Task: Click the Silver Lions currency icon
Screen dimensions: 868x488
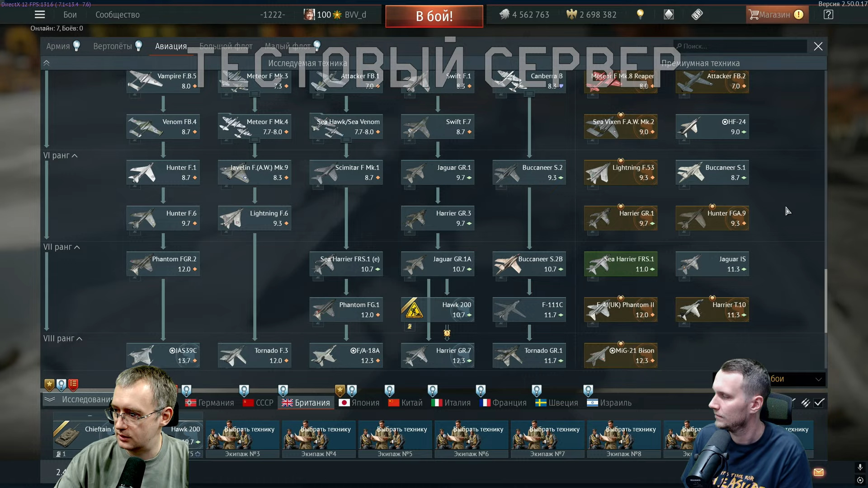Action: (x=505, y=14)
